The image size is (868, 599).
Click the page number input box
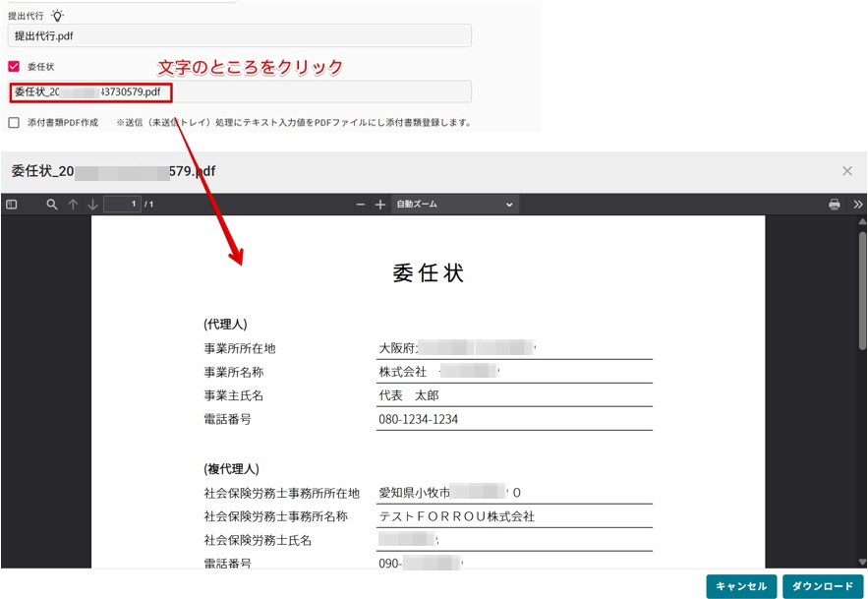tap(122, 205)
